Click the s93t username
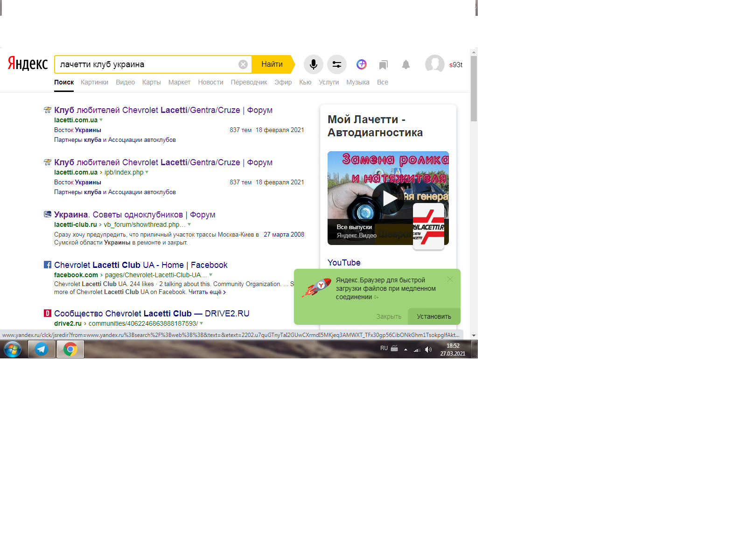741x560 pixels. 456,65
